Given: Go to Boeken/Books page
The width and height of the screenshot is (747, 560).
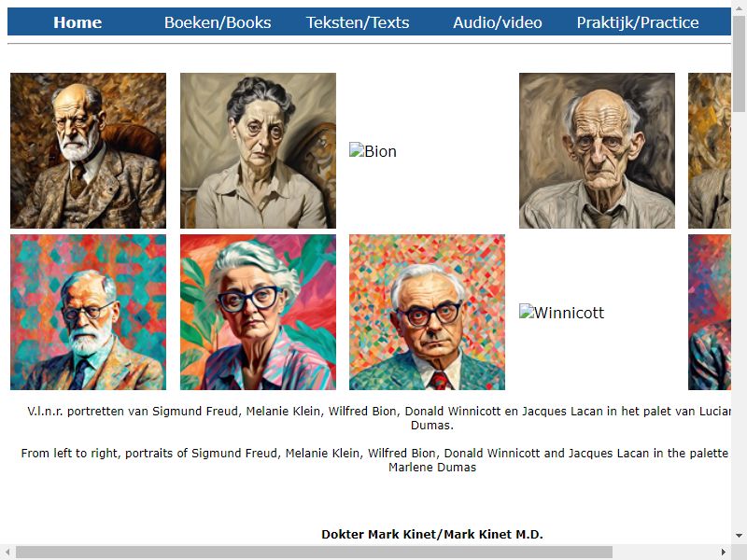Looking at the screenshot, I should (x=218, y=22).
